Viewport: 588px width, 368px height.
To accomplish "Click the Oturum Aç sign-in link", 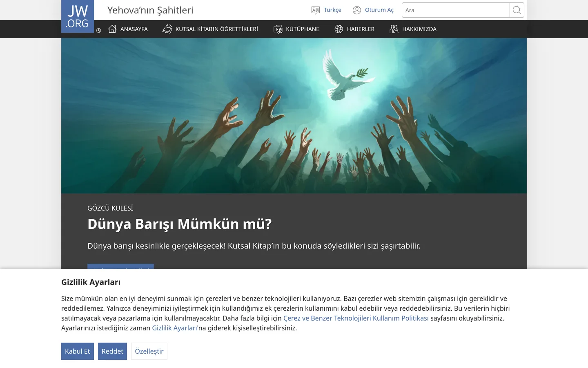I will [379, 10].
